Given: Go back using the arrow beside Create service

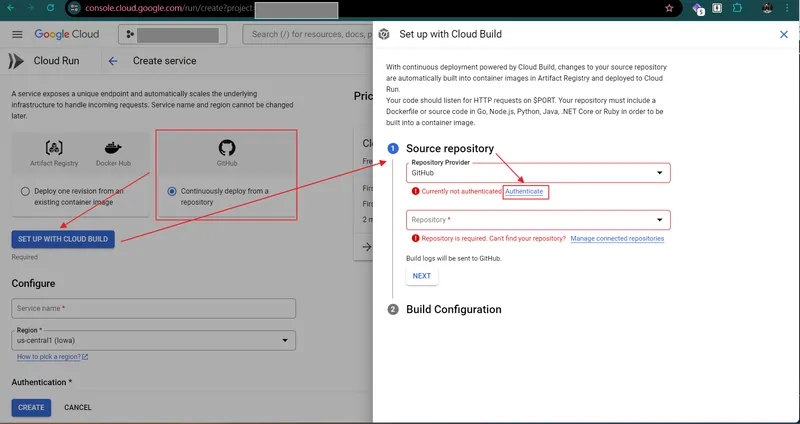Looking at the screenshot, I should pos(113,61).
